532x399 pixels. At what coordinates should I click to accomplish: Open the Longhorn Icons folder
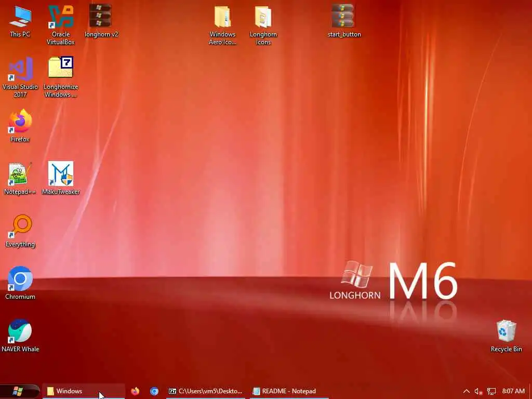coord(263,25)
